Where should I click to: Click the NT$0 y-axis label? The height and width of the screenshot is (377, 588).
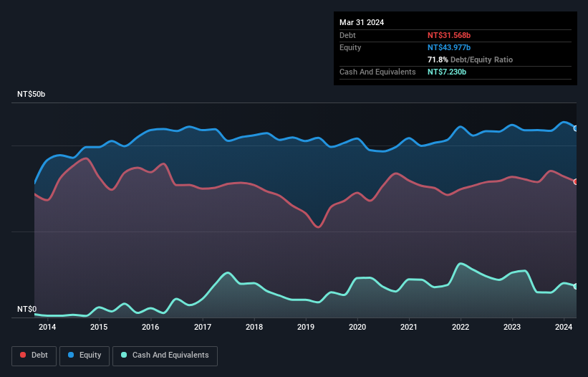click(x=26, y=309)
